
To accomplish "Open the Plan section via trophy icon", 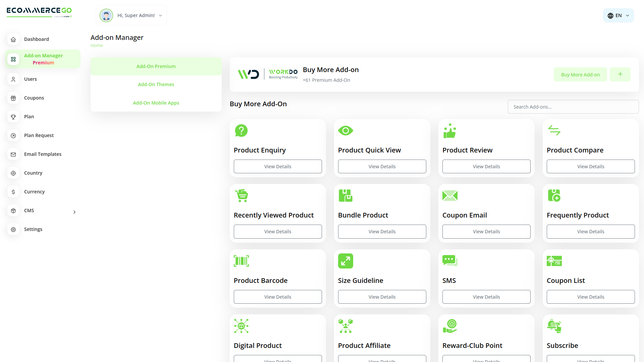I will [x=13, y=117].
